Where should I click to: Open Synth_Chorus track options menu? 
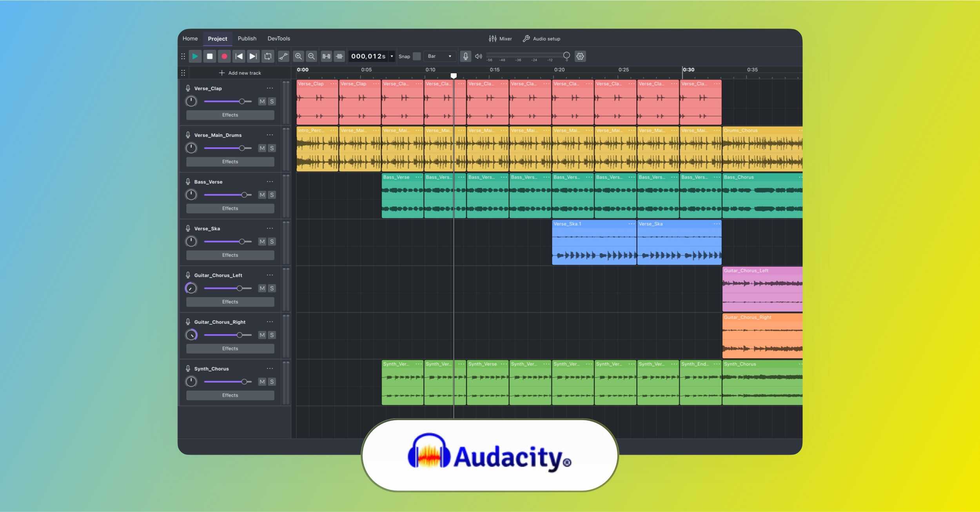point(270,369)
